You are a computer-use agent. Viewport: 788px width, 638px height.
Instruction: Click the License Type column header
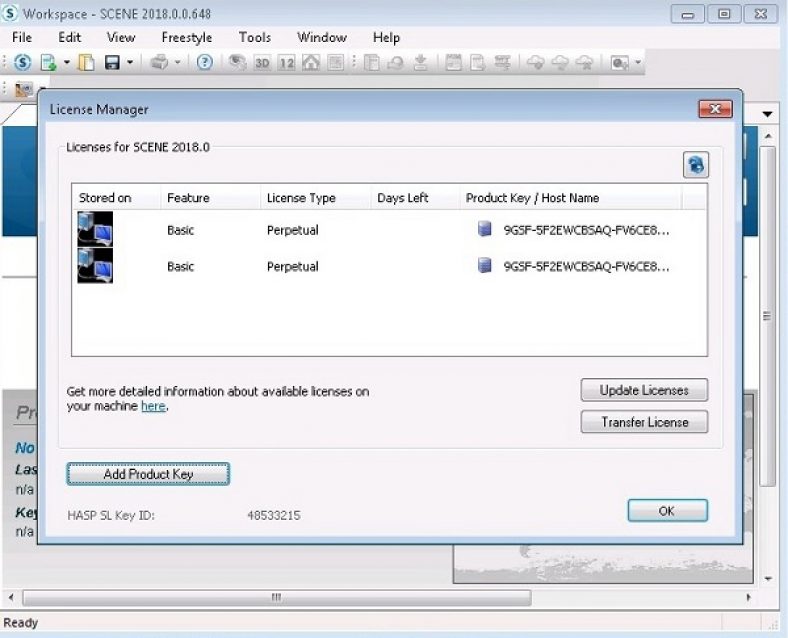(301, 198)
